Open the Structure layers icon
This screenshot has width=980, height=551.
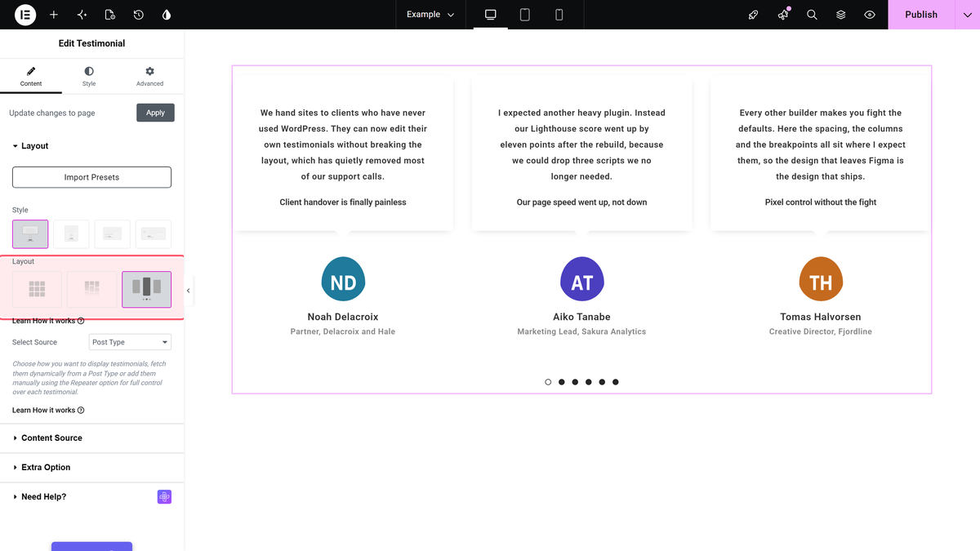pyautogui.click(x=841, y=15)
